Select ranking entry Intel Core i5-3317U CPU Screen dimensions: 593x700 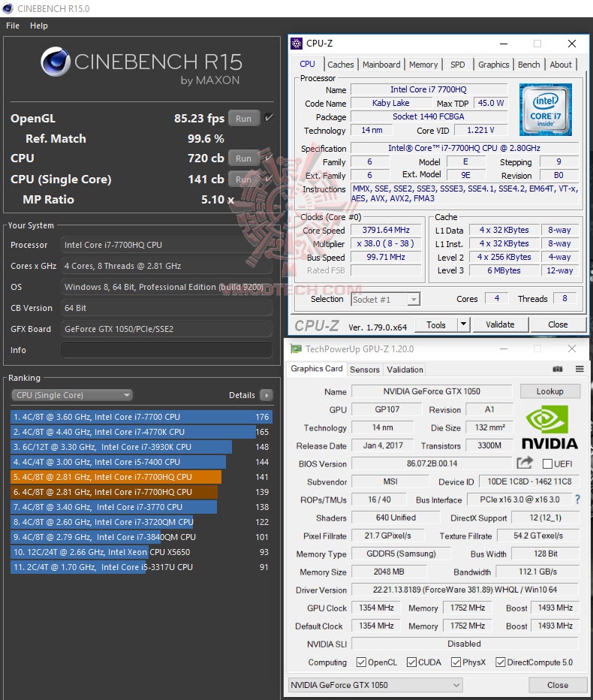point(141,567)
